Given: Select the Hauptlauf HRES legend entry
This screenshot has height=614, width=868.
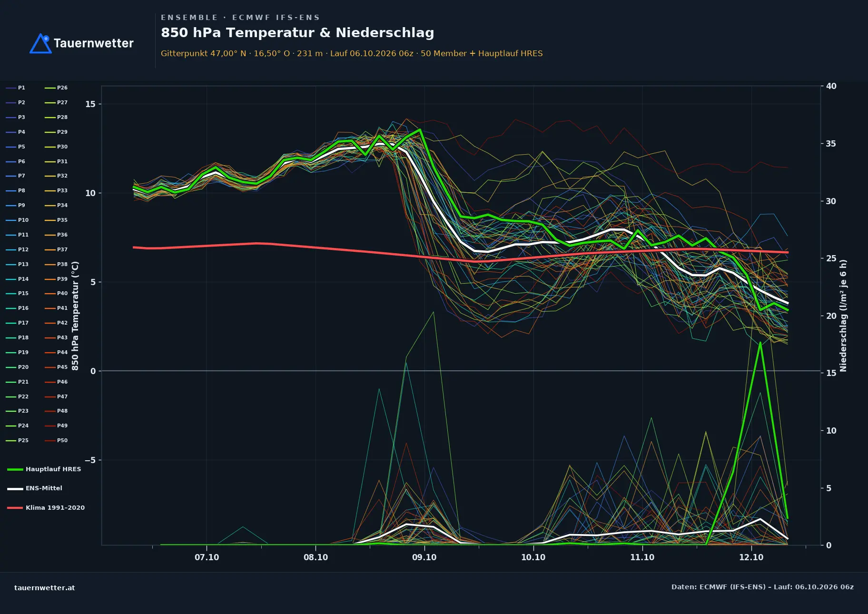Looking at the screenshot, I should click(x=44, y=469).
